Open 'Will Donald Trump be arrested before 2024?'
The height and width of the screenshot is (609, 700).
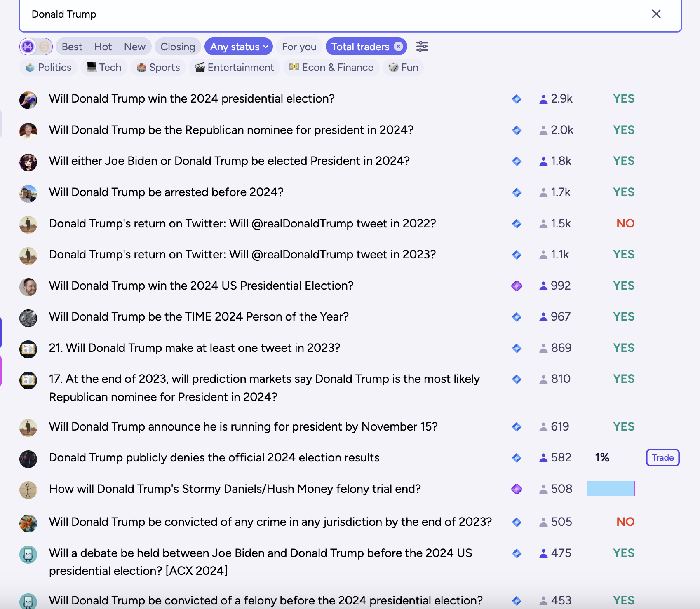coord(166,192)
